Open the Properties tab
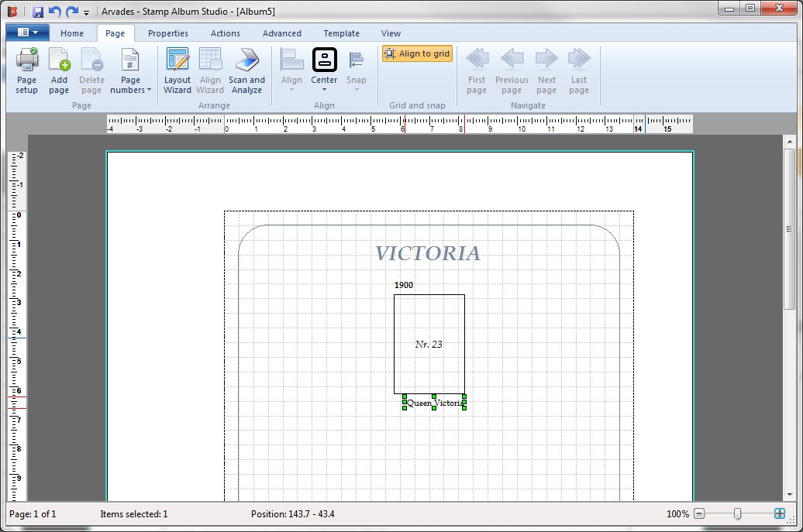 (x=168, y=33)
